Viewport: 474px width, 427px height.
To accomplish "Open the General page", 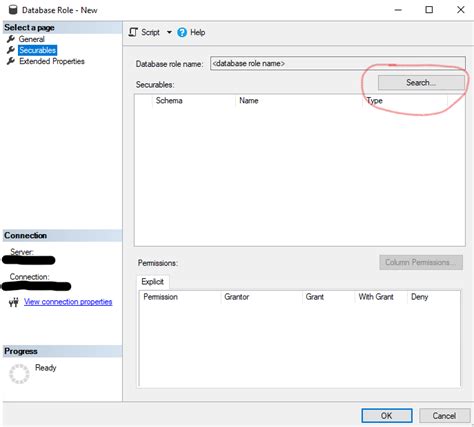I will pos(31,39).
